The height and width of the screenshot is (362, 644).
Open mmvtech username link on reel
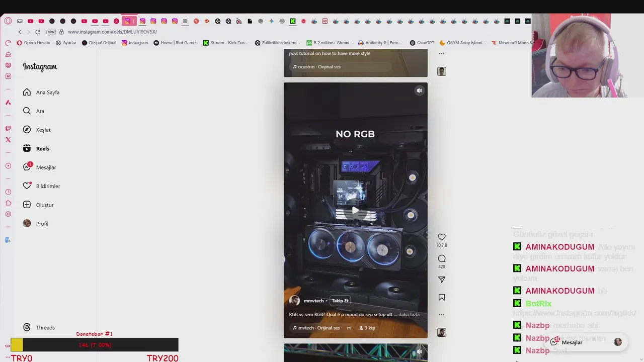(x=313, y=301)
